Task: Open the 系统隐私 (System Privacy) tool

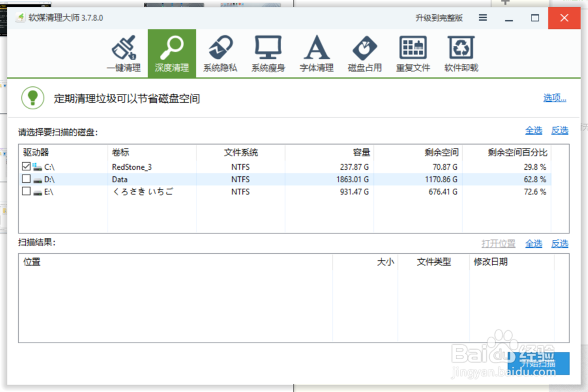Action: (x=220, y=53)
